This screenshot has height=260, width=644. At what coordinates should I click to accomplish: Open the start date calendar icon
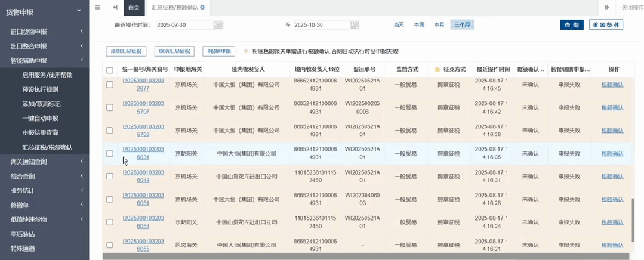pyautogui.click(x=218, y=25)
